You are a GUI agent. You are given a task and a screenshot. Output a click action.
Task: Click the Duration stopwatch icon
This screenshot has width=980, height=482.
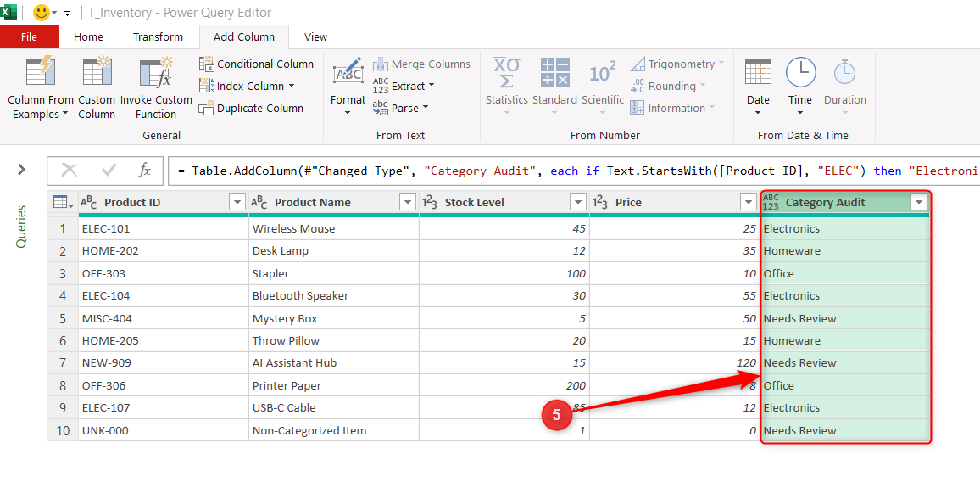tap(845, 73)
